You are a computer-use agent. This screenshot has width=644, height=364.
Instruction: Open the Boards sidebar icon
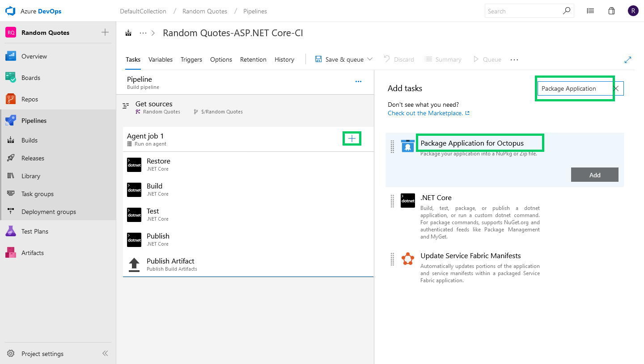point(11,78)
